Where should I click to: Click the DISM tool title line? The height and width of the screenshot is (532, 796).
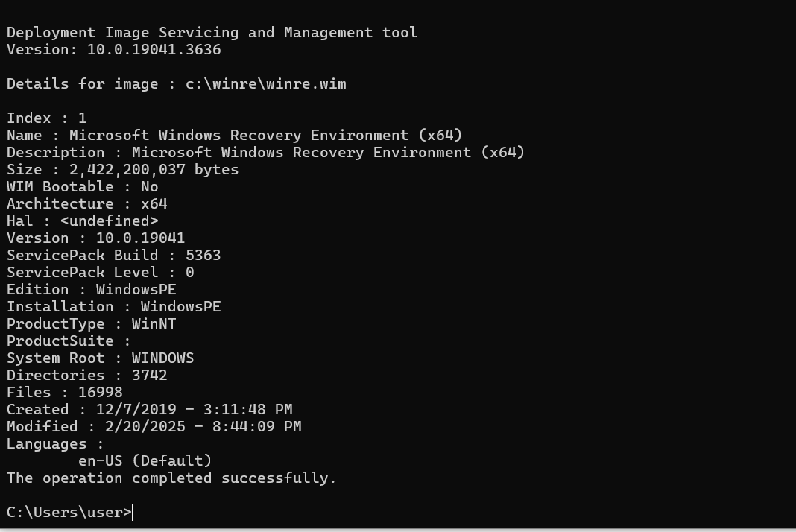click(212, 33)
